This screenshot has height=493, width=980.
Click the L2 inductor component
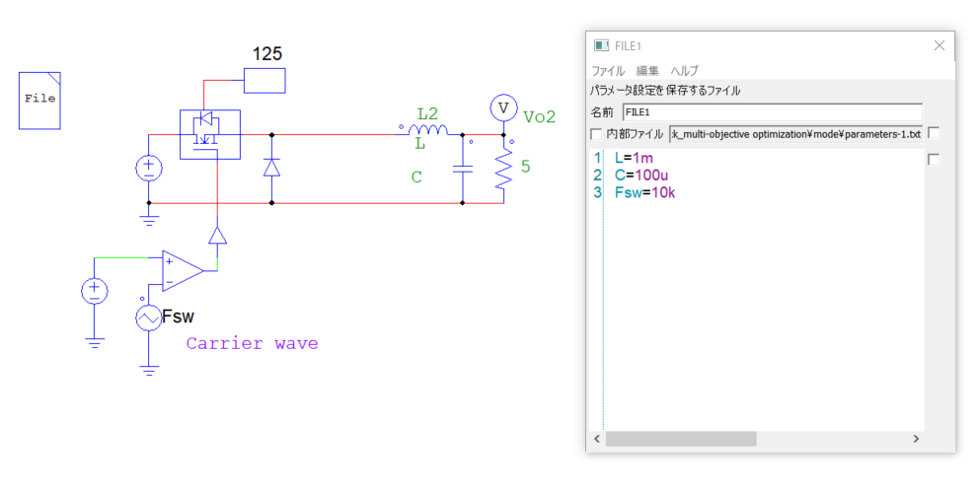click(x=426, y=129)
